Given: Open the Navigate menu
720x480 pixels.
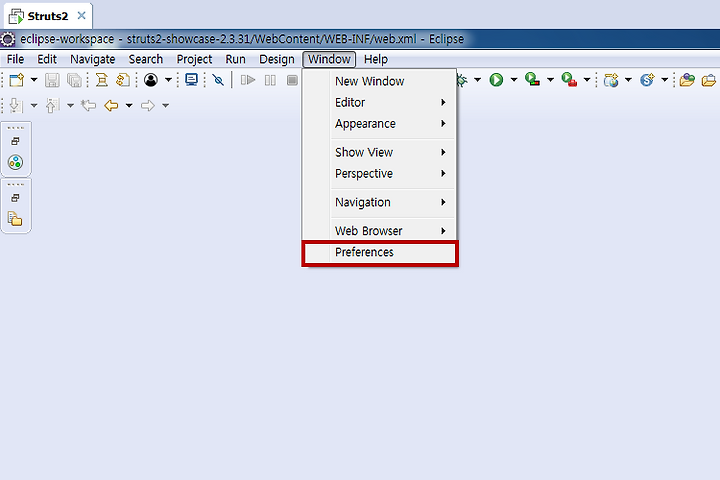Looking at the screenshot, I should click(92, 59).
